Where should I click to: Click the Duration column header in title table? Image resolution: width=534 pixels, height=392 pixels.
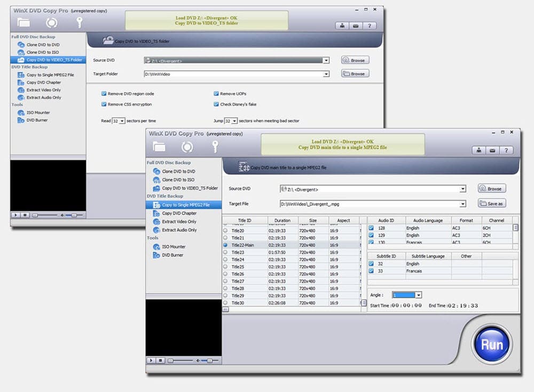point(282,220)
